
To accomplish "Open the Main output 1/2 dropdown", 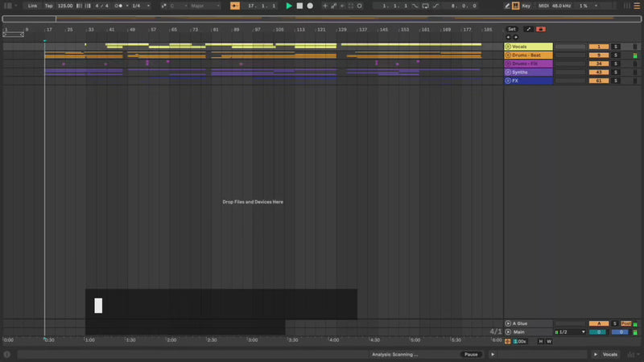I will pos(572,332).
